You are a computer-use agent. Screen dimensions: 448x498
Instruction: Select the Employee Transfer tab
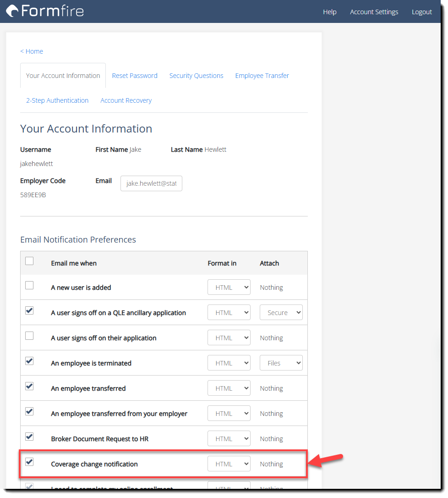click(x=262, y=75)
